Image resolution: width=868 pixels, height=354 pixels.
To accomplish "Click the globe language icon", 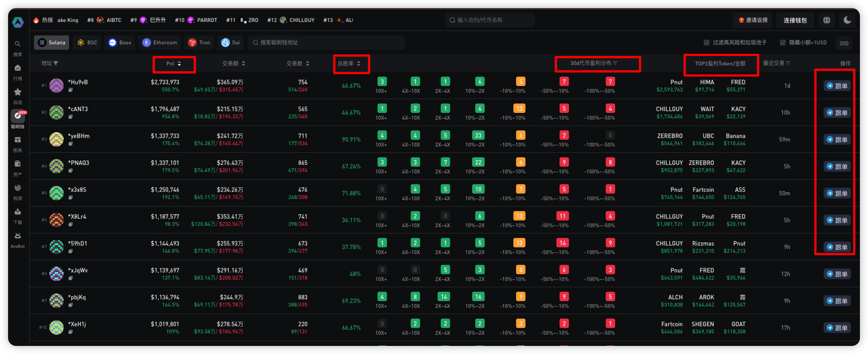I will click(x=827, y=20).
